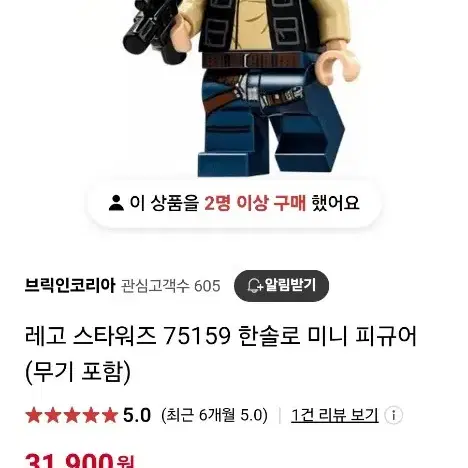
Task: Click the 최근 6개월 5.0 text
Action: (214, 415)
